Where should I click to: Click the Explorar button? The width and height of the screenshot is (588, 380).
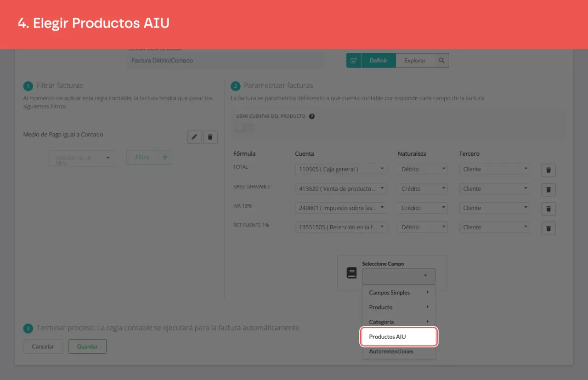(x=415, y=61)
